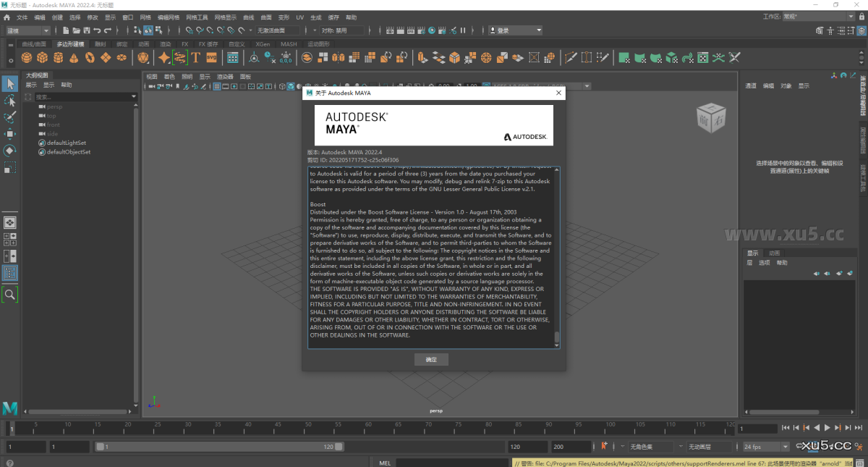Viewport: 868px width, 467px height.
Task: Activate the Select tool arrow in toolbox
Action: (x=10, y=84)
